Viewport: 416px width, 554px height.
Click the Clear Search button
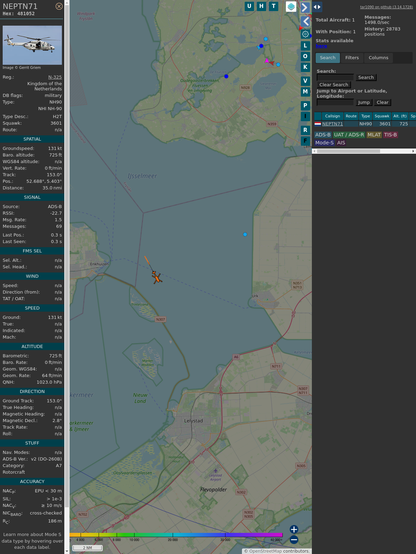[x=334, y=84]
